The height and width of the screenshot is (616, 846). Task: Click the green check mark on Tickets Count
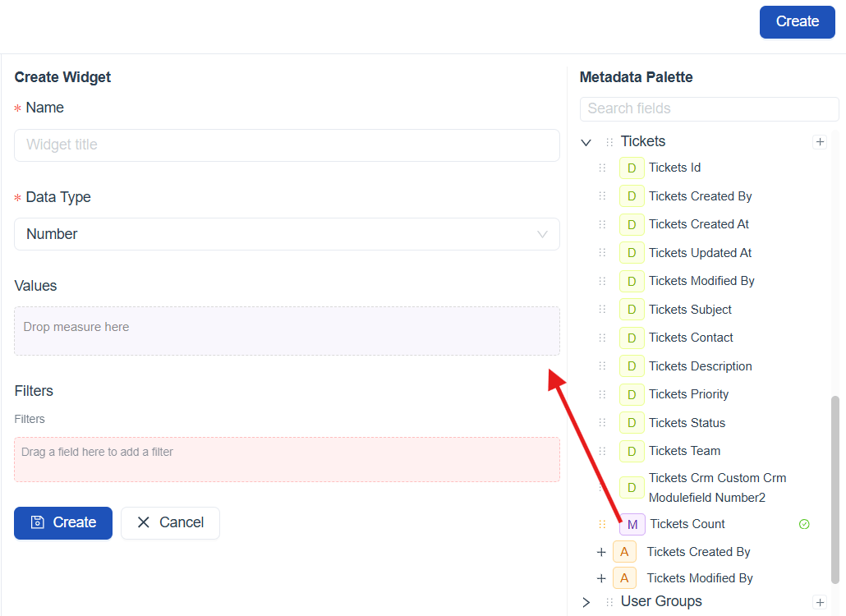(804, 524)
